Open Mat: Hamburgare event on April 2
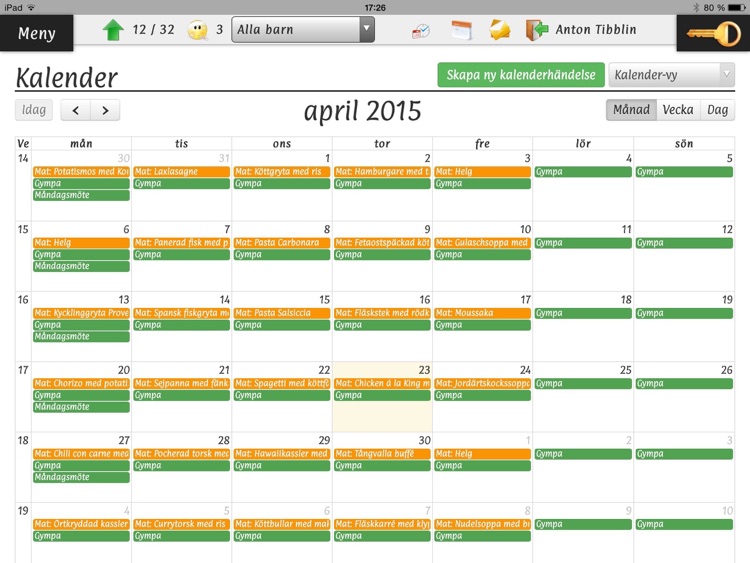Viewport: 750px width, 563px height. pos(382,171)
